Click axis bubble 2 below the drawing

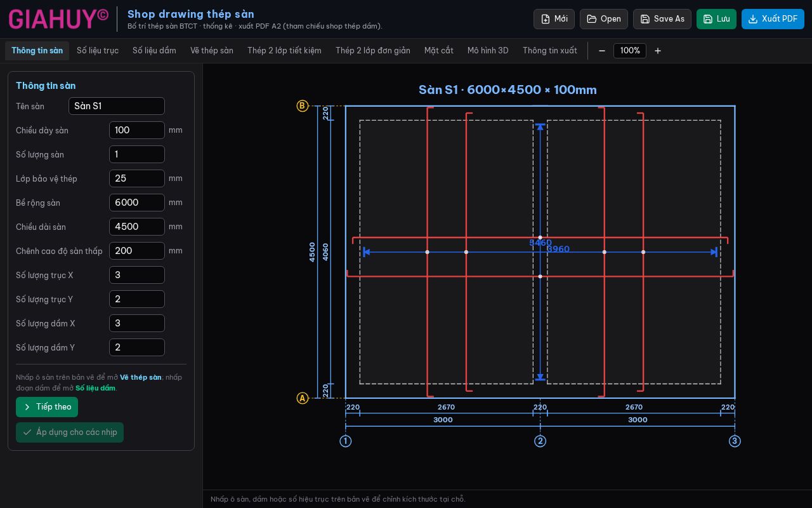click(x=540, y=441)
